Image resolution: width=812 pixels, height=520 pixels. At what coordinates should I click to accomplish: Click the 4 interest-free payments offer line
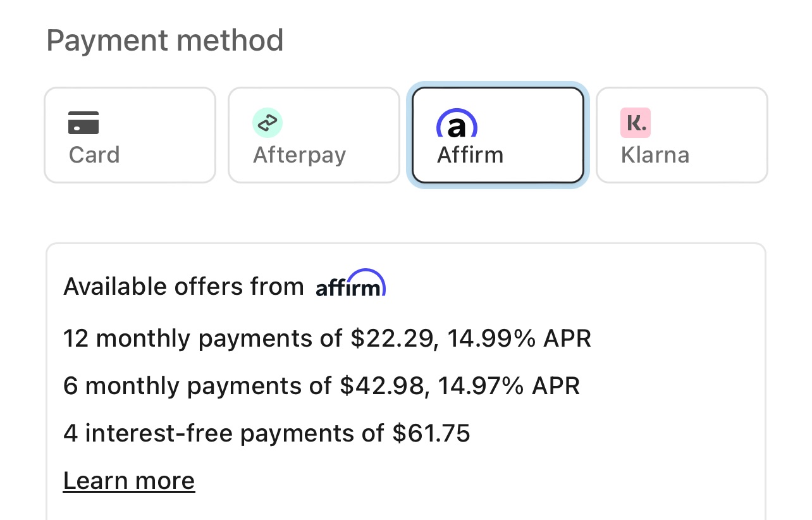(266, 433)
